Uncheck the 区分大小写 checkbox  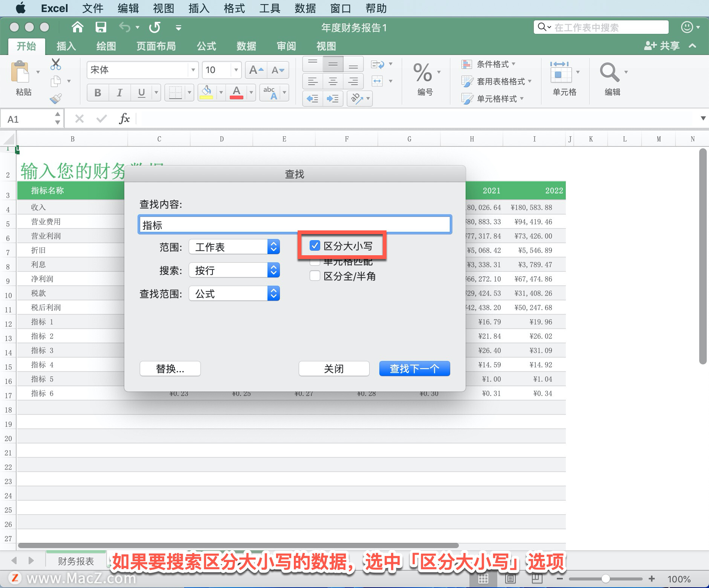tap(315, 246)
